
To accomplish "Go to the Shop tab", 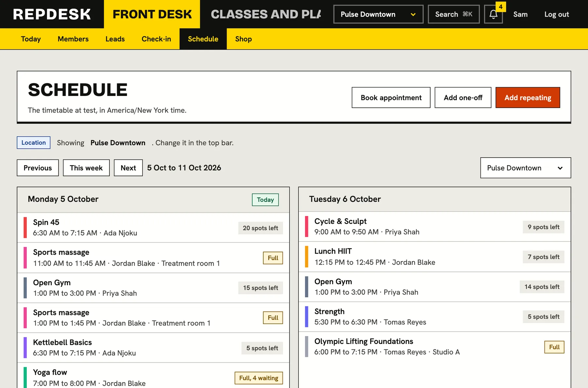I will point(243,39).
